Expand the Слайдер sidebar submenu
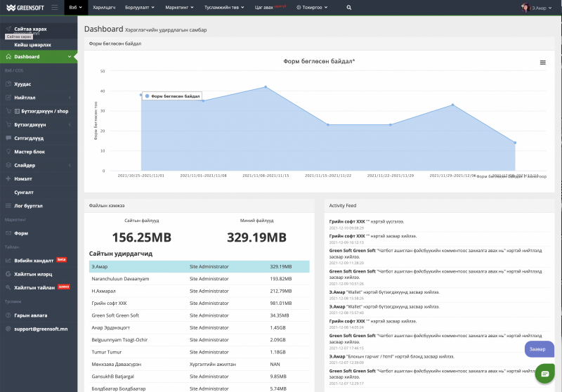 click(69, 165)
